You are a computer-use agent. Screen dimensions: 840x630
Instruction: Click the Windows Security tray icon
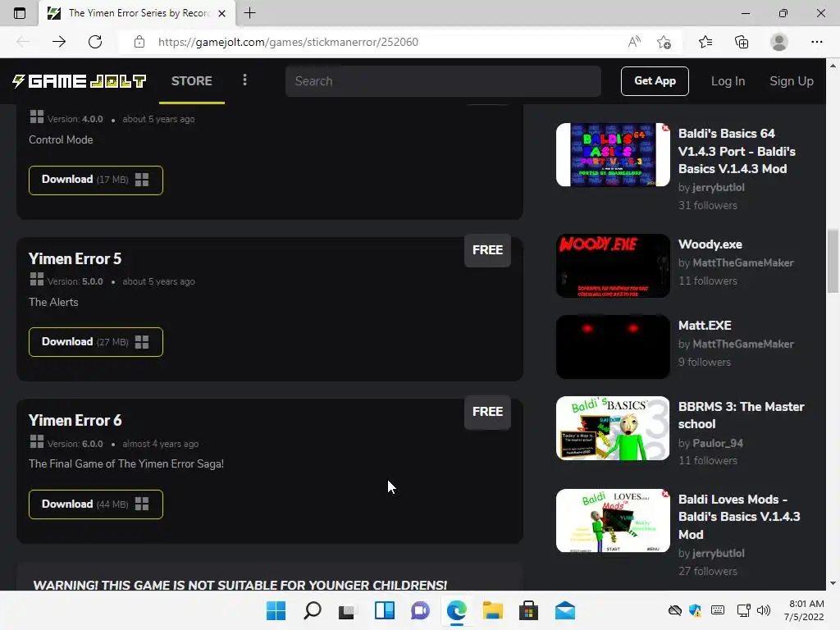pos(695,610)
